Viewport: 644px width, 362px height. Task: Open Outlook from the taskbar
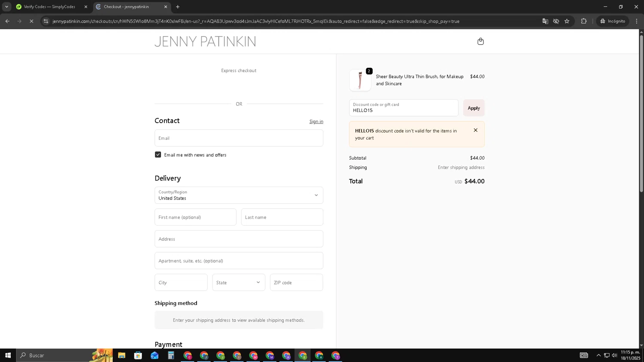click(155, 356)
